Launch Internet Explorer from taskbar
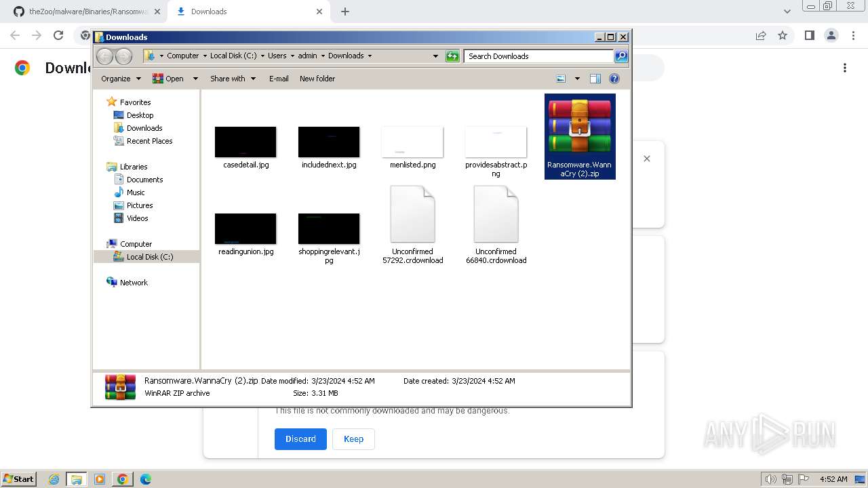 [54, 479]
